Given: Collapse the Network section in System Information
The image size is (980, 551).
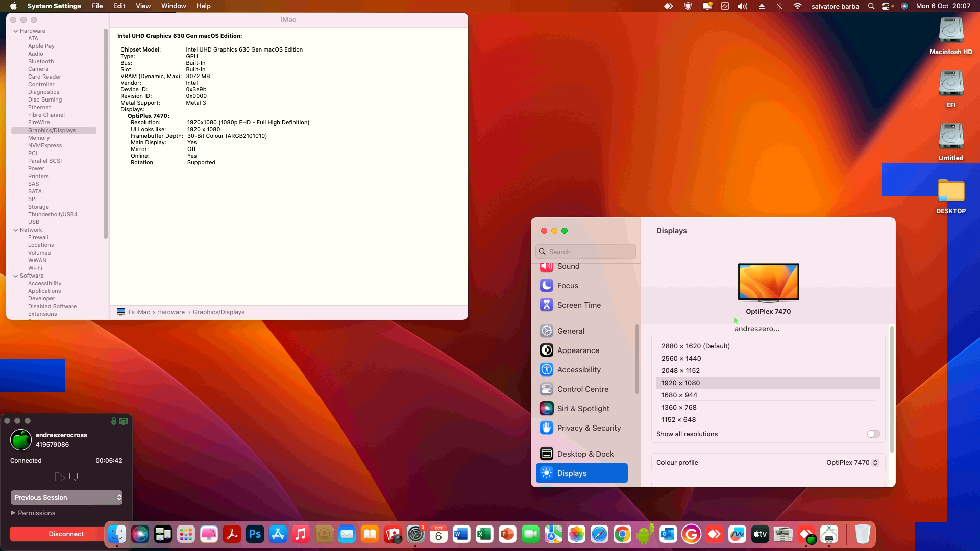Looking at the screenshot, I should coord(16,230).
